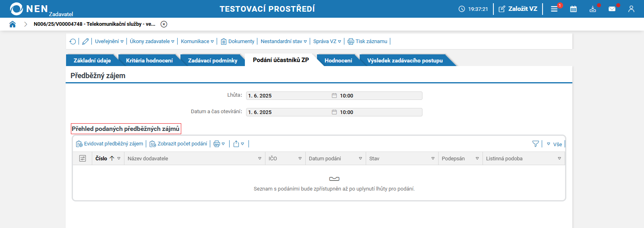Open calendar icon in Datum a čas otevírání
The height and width of the screenshot is (228, 644).
pos(334,112)
